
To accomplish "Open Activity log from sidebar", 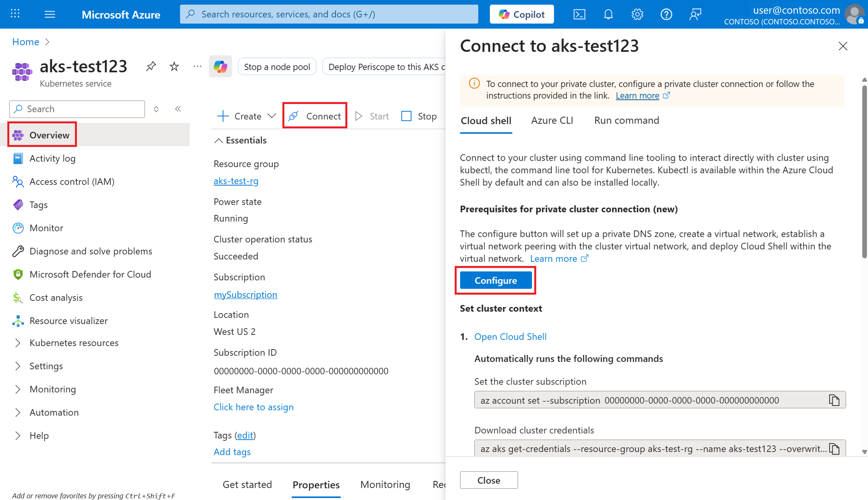I will (52, 158).
